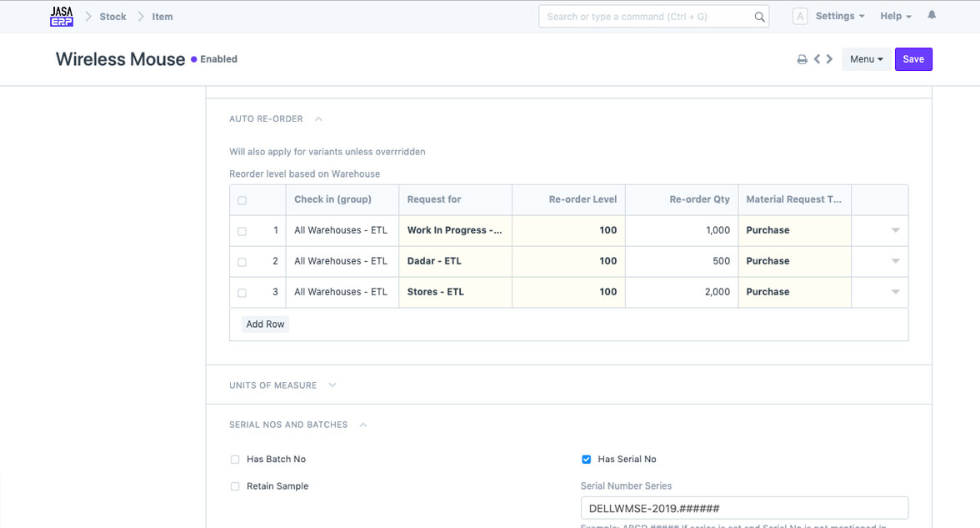Go to previous item using left arrow
The height and width of the screenshot is (528, 980).
pos(817,59)
